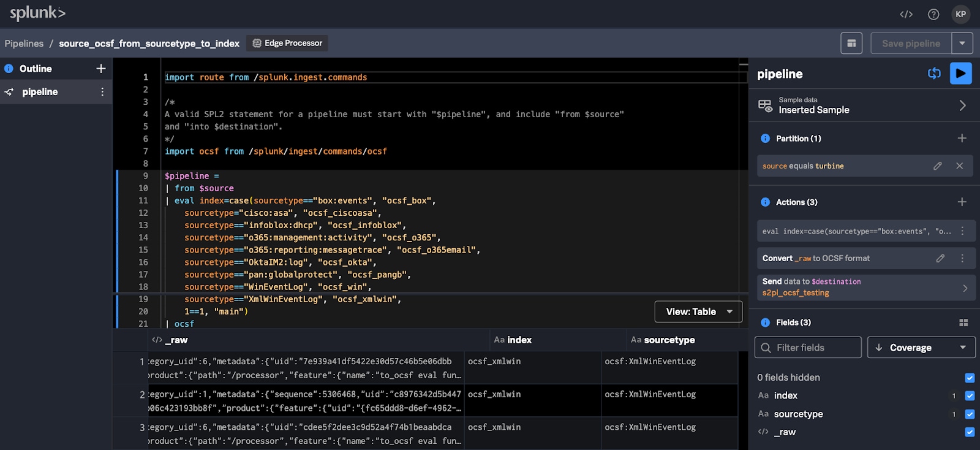Remove the source equals turbine partition
The image size is (980, 450).
(x=959, y=166)
